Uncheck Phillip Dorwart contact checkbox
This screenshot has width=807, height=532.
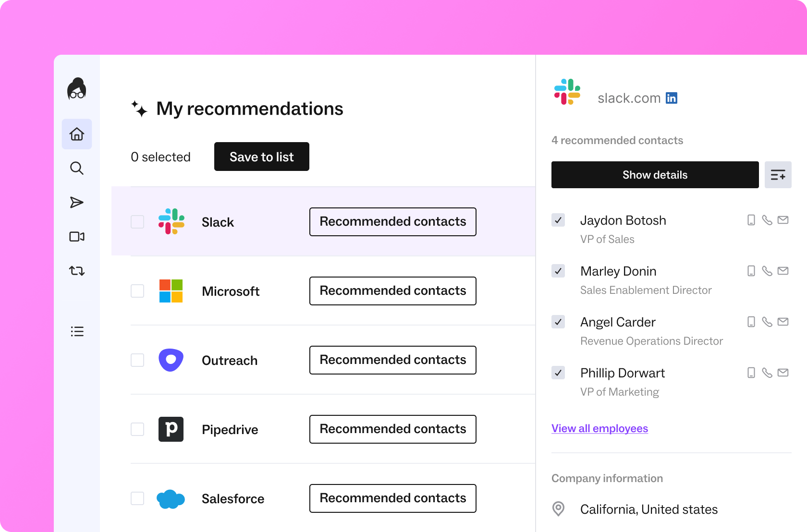(558, 373)
